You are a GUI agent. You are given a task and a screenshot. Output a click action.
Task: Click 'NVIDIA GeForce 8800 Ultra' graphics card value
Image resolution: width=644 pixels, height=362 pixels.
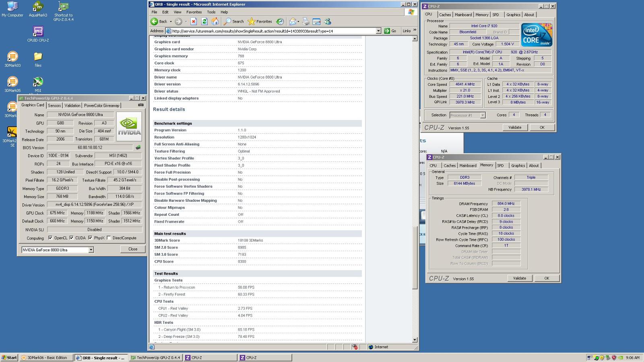[260, 42]
